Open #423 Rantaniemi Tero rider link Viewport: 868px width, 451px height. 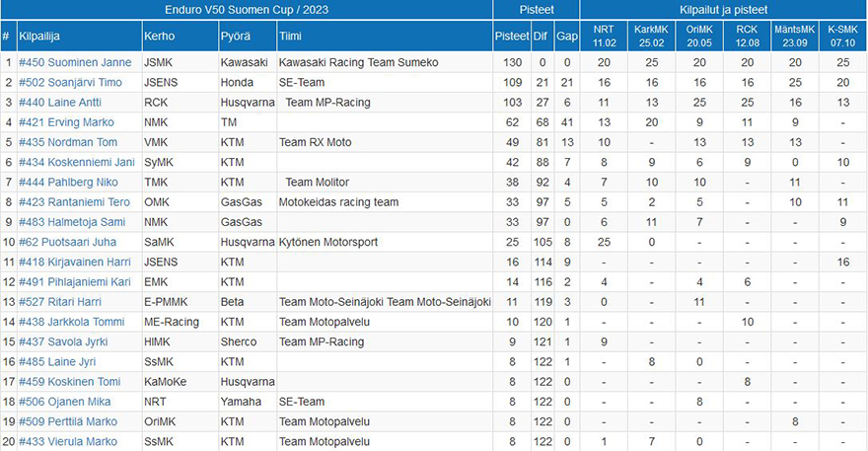74,202
